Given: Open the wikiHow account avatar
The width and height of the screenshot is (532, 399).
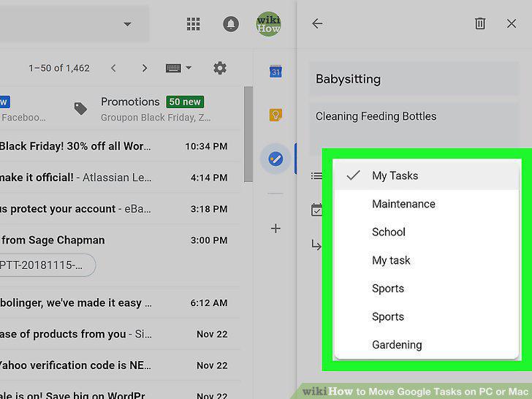Looking at the screenshot, I should click(268, 23).
